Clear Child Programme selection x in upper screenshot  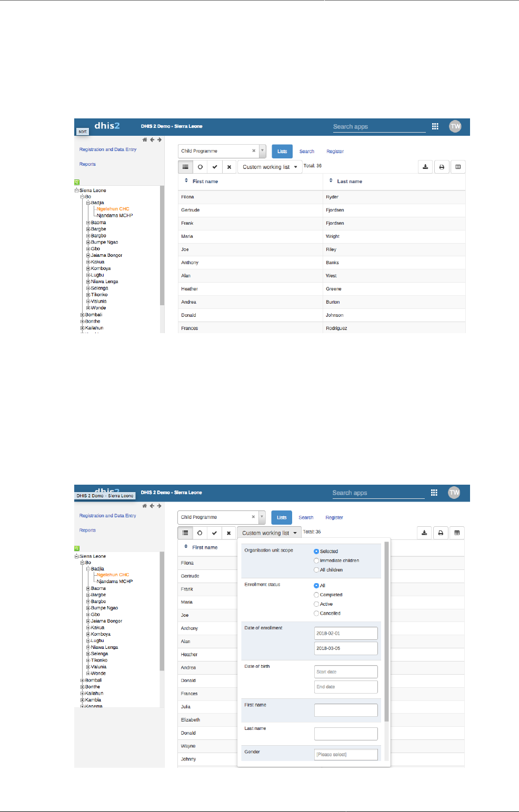tap(254, 151)
